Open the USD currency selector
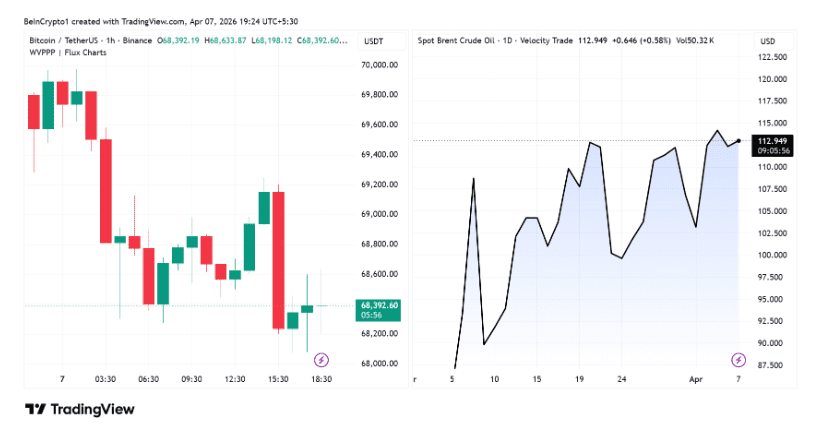The image size is (820, 430). pos(767,41)
